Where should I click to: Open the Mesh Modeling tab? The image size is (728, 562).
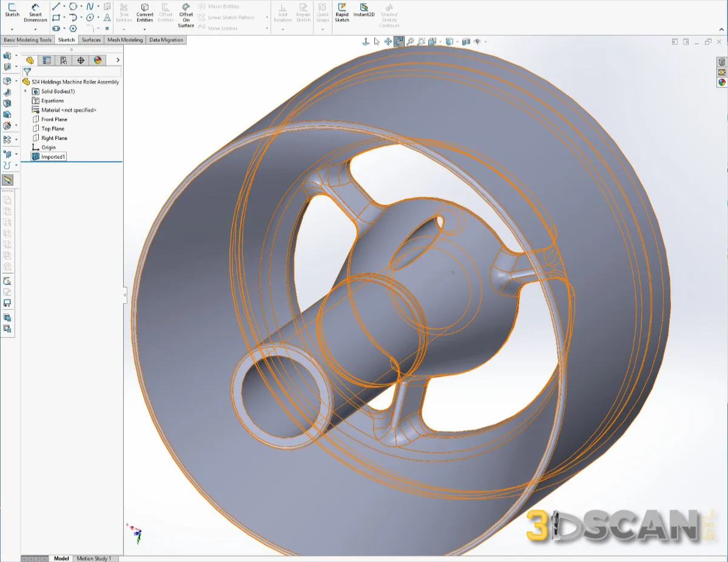[125, 40]
